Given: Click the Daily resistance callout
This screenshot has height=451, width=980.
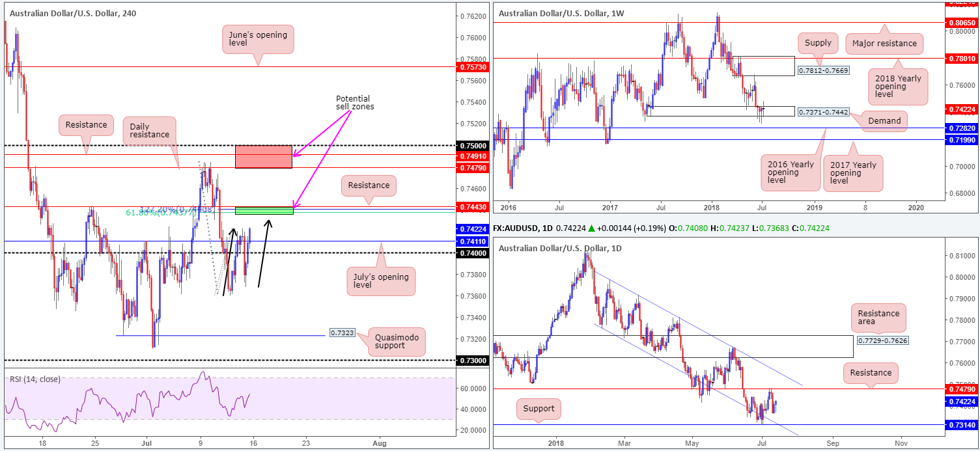Looking at the screenshot, I should pos(149,131).
